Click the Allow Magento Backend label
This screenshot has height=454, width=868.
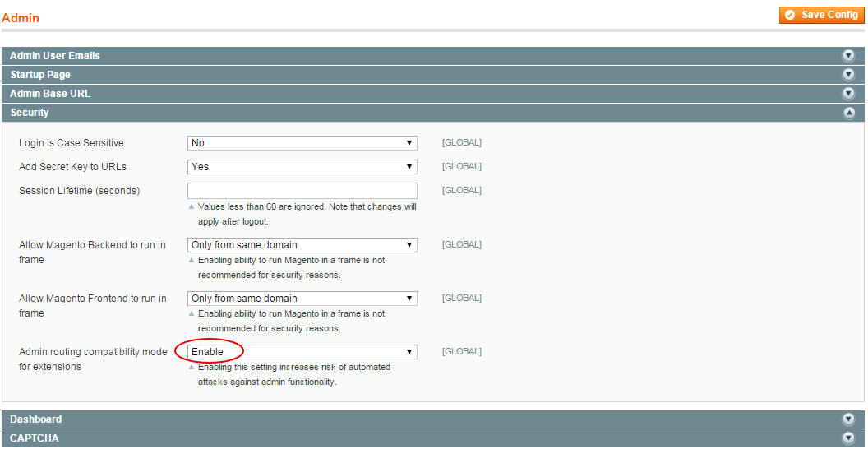[92, 252]
